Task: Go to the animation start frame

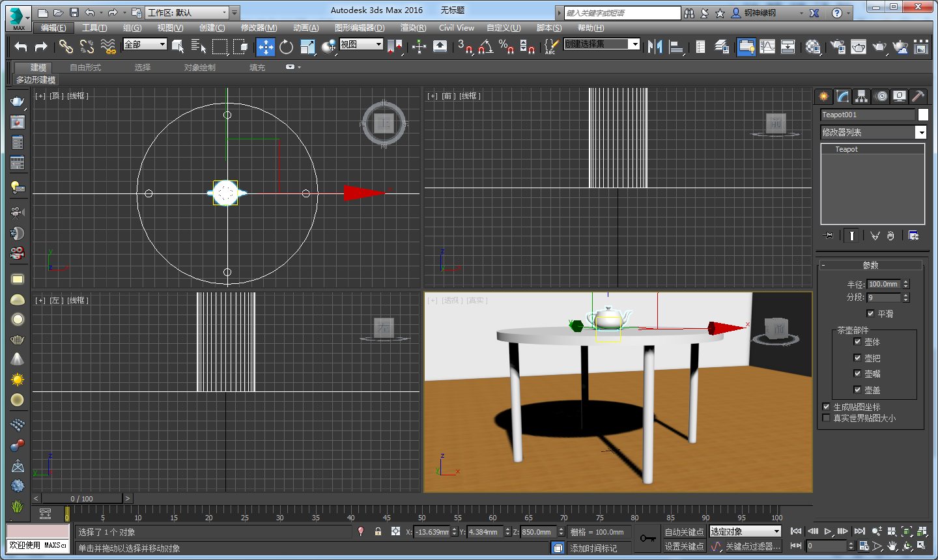Action: (x=796, y=531)
